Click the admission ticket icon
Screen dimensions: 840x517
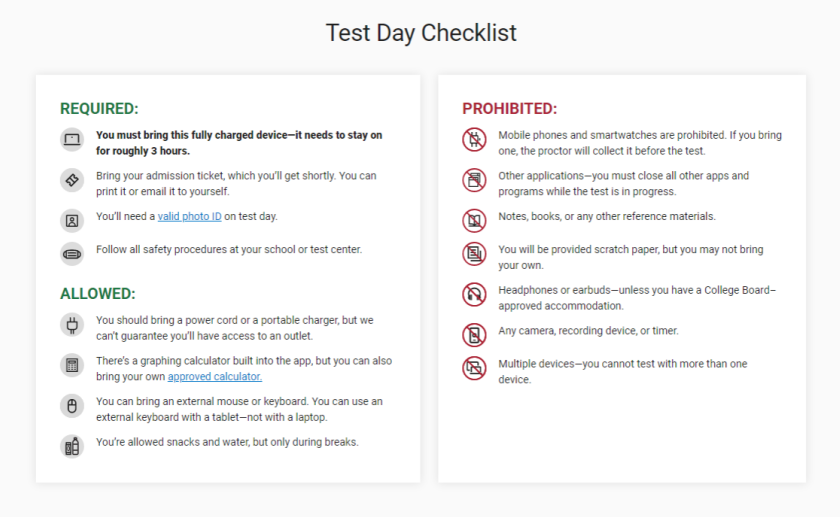(x=72, y=181)
